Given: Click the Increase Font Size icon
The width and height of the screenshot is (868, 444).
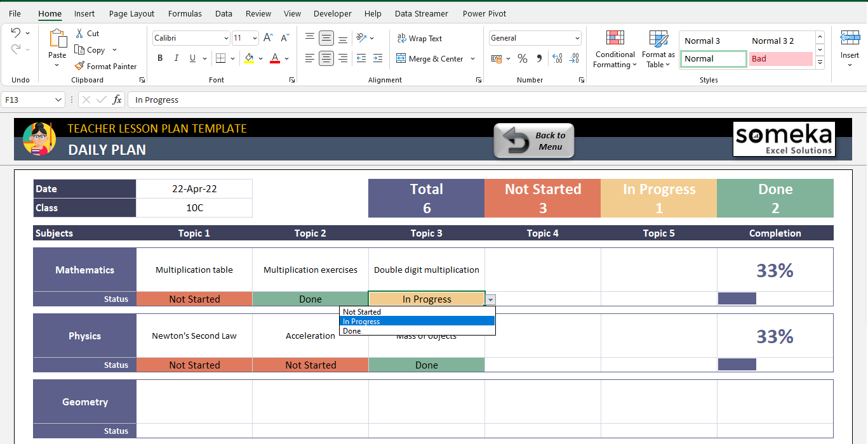Looking at the screenshot, I should point(268,38).
